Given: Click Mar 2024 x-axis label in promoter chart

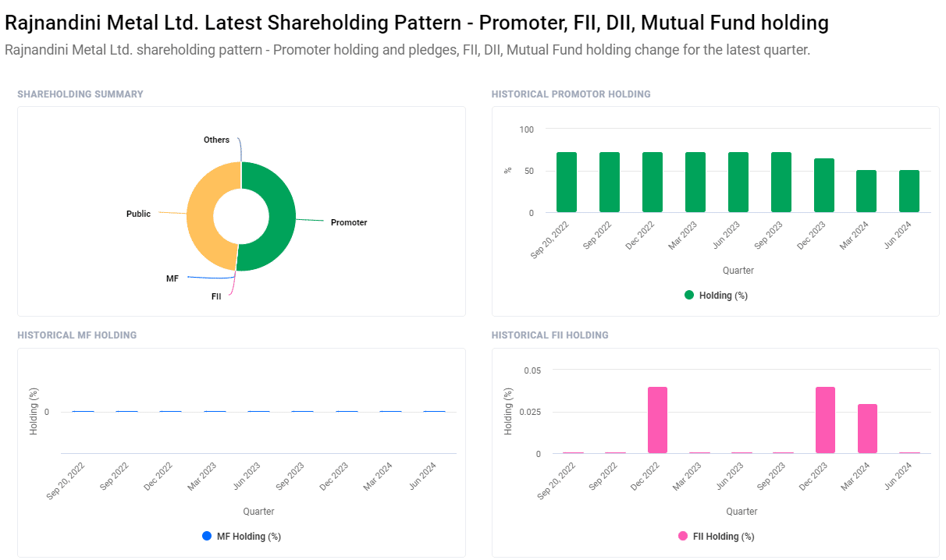Looking at the screenshot, I should 853,236.
